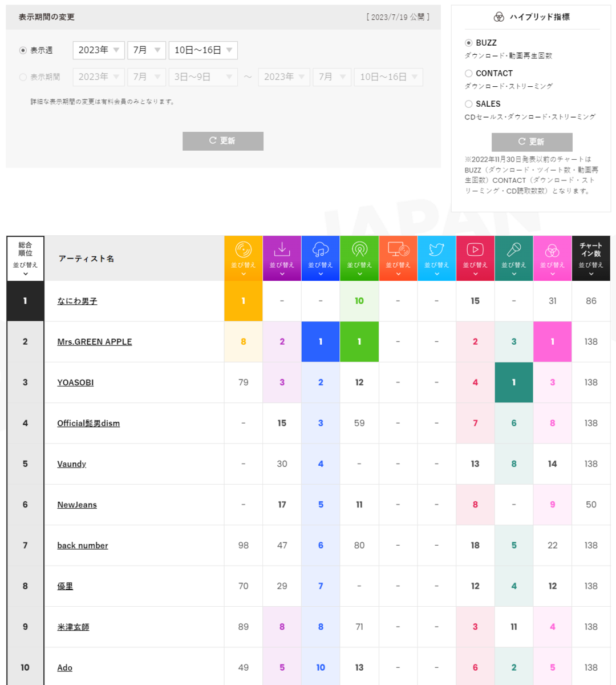Open 米津玄師 artist link
Viewport: 616px width, 685px height.
pos(73,627)
